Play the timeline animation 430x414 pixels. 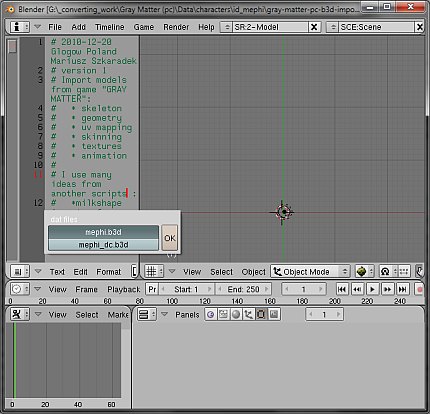[x=373, y=289]
